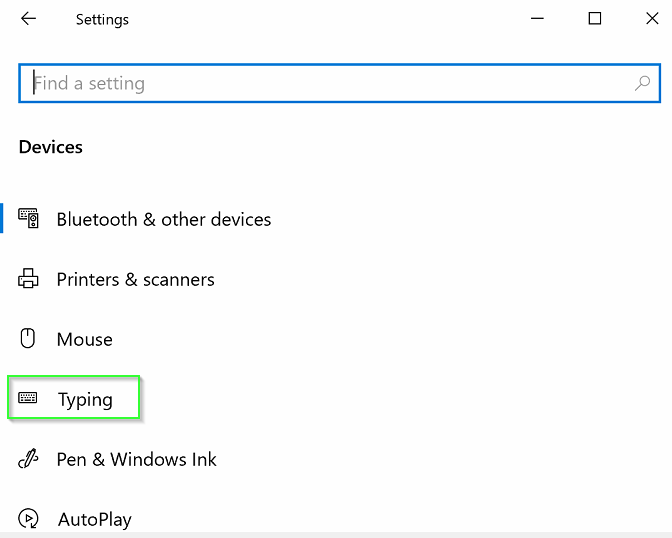This screenshot has height=538, width=672.
Task: Maximize the Settings window
Action: [x=594, y=18]
